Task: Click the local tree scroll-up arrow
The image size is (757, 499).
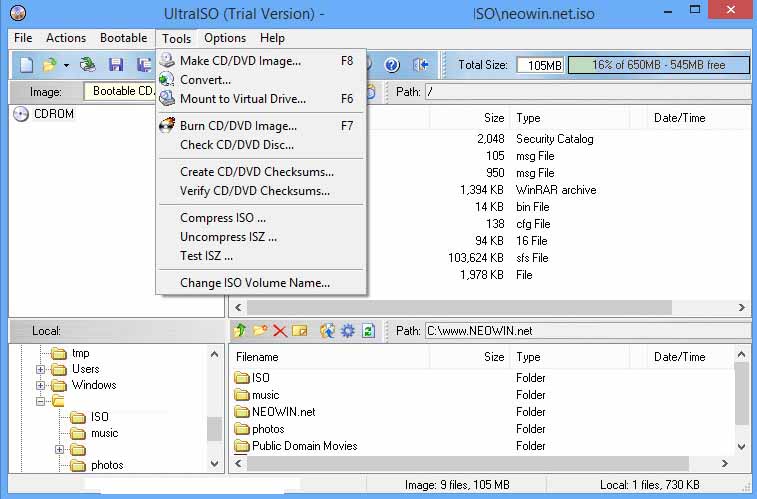Action: [215, 355]
